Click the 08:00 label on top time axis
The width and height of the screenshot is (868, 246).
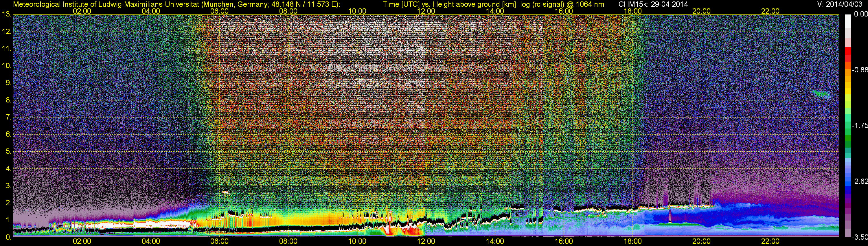(288, 11)
